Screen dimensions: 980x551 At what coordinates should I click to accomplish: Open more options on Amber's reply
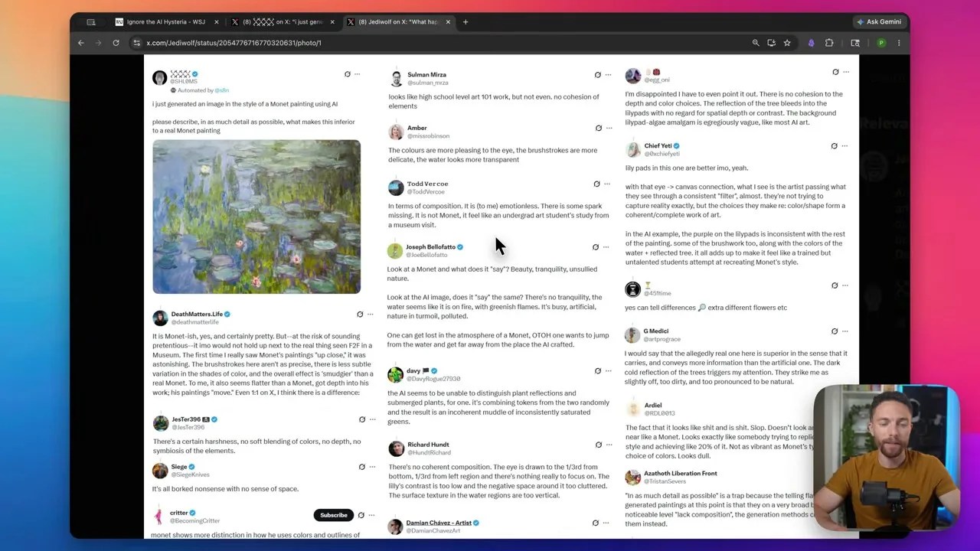609,128
